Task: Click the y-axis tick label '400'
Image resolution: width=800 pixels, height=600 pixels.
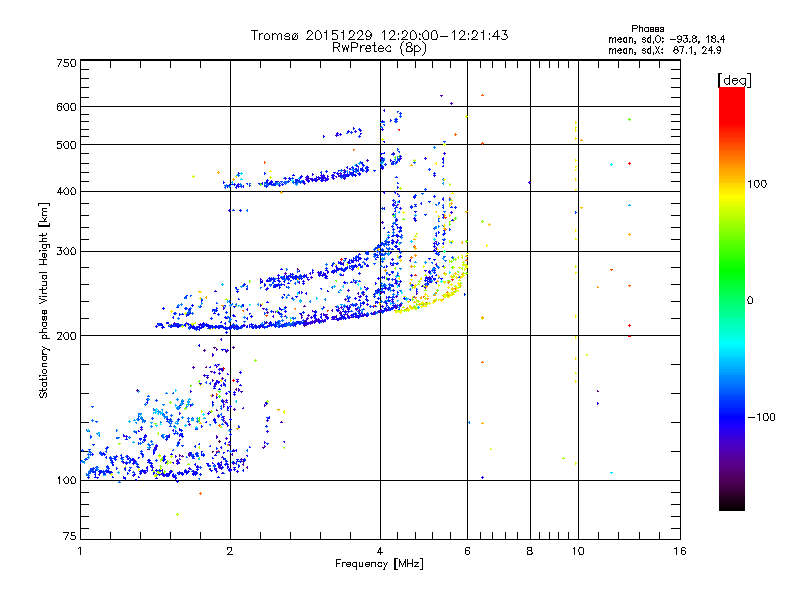Action: (x=67, y=192)
